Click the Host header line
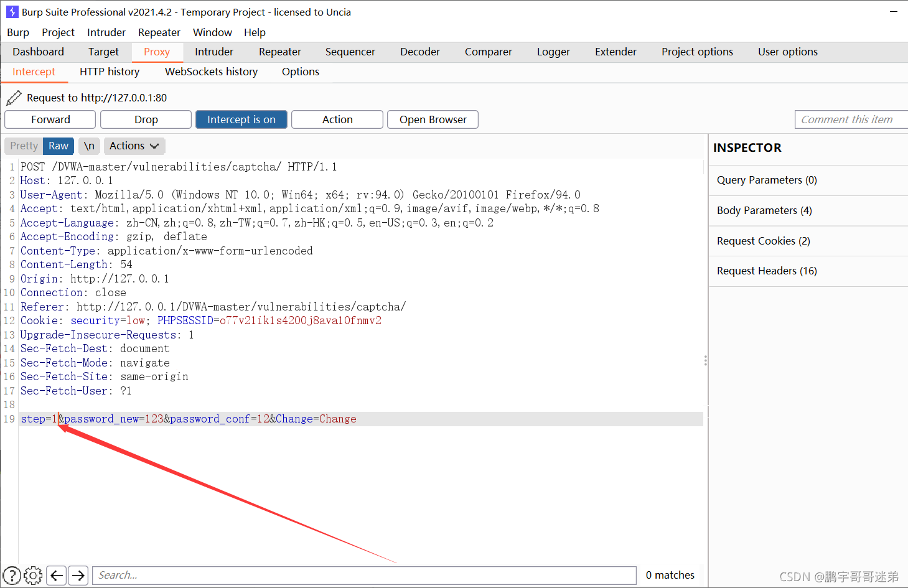The width and height of the screenshot is (908, 588). point(67,180)
